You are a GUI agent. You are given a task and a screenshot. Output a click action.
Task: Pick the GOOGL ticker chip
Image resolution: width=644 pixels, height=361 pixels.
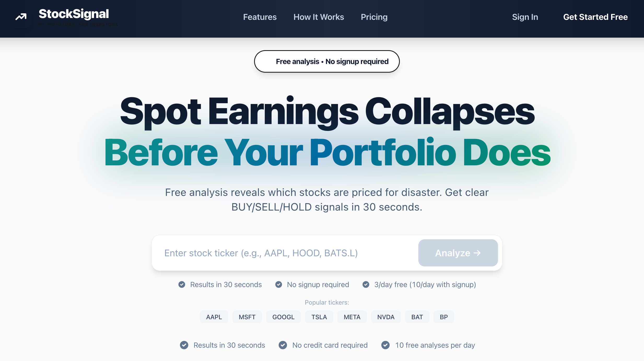(283, 317)
